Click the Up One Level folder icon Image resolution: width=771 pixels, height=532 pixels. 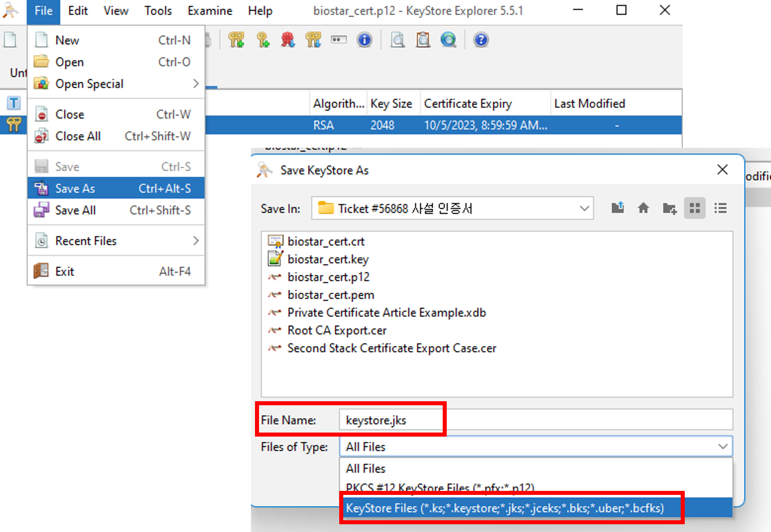(617, 208)
